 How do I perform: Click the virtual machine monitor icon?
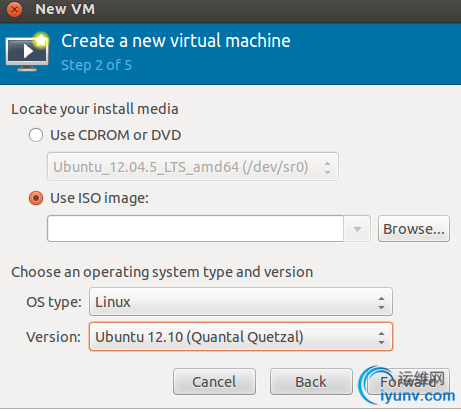point(27,52)
